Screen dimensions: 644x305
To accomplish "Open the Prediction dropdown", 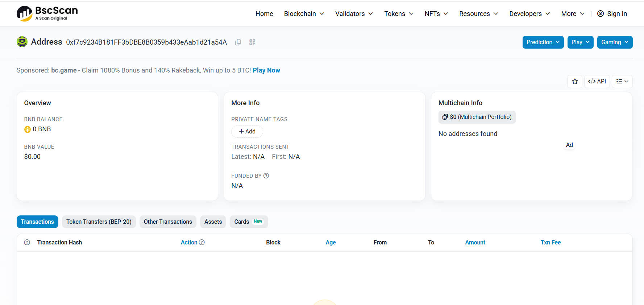I will tap(543, 42).
